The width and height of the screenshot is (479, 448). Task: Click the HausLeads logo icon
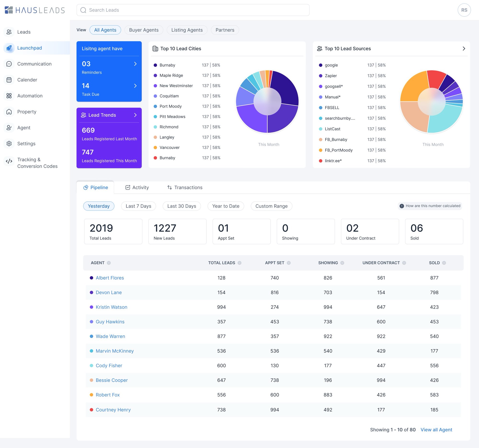tap(9, 10)
